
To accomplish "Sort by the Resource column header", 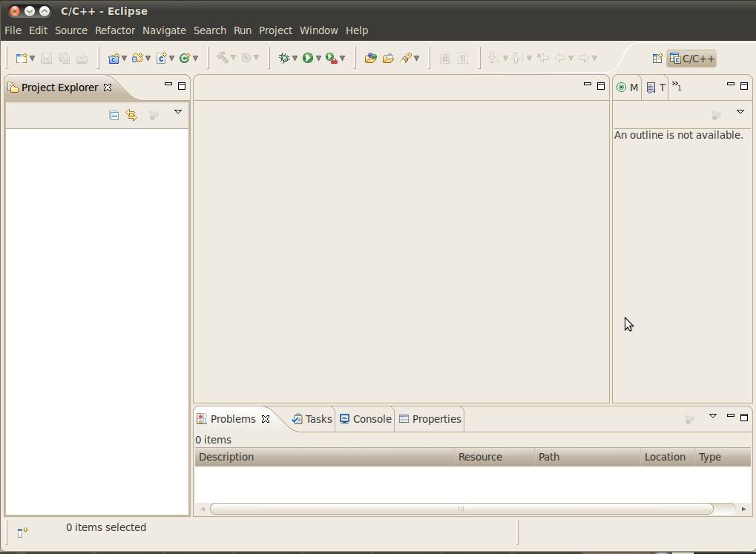I will [494, 457].
